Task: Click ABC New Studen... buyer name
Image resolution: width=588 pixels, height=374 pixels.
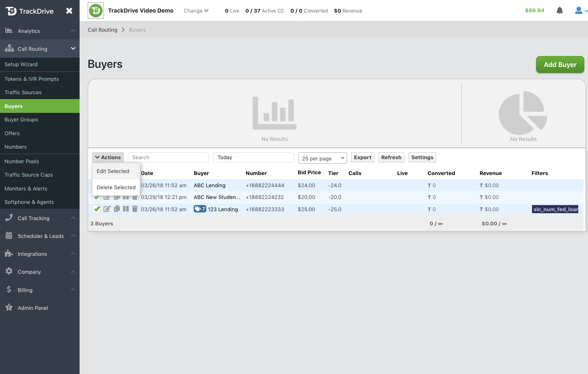Action: click(217, 197)
